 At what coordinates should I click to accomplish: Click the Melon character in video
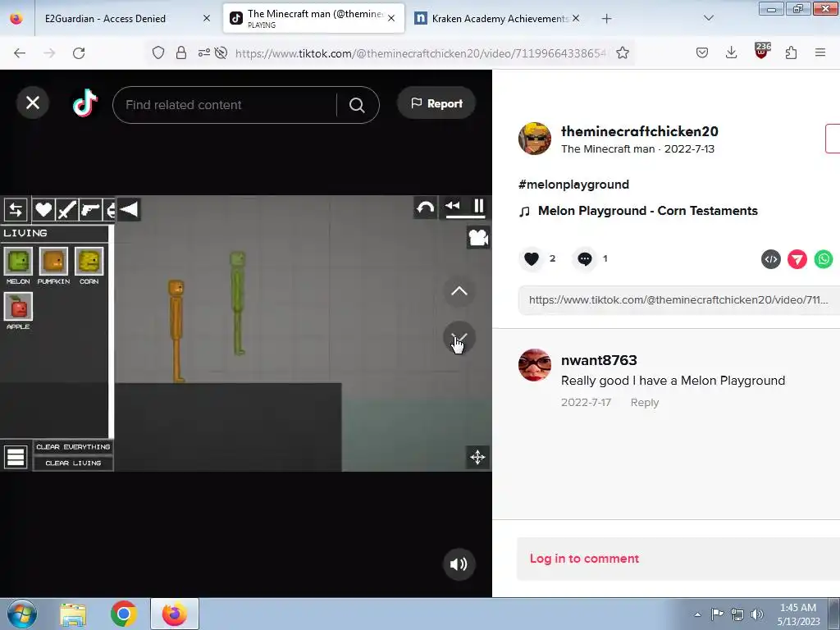click(x=238, y=304)
